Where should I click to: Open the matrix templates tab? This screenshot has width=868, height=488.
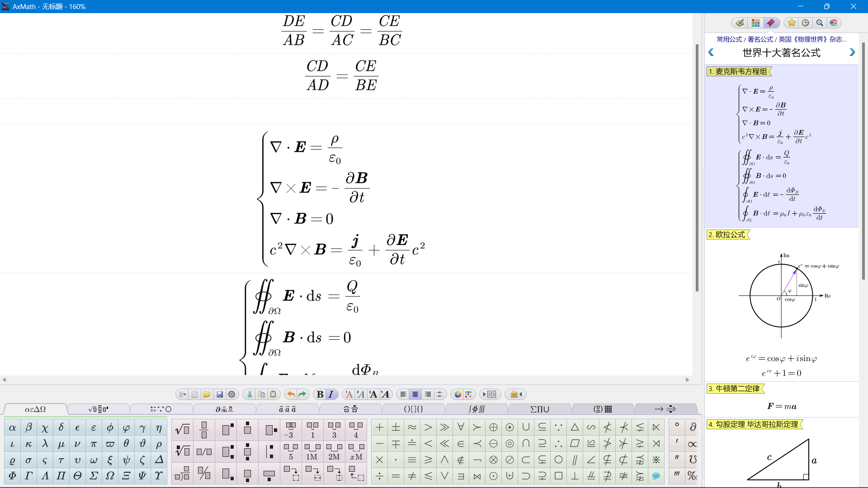click(x=603, y=409)
